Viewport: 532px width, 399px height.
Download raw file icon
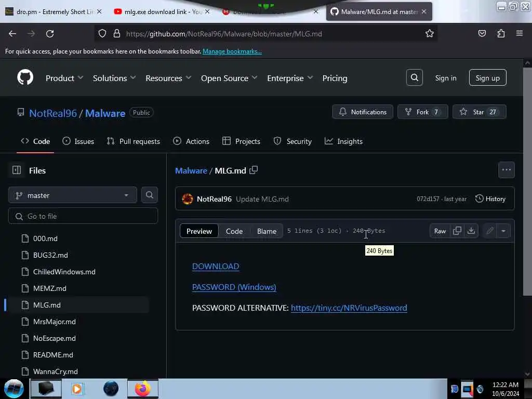(x=471, y=231)
